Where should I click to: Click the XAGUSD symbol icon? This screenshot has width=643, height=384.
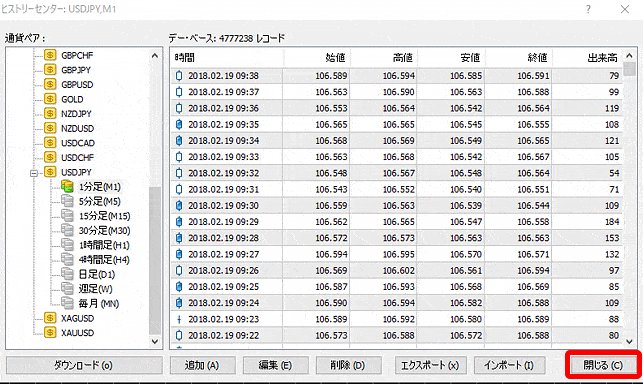[50, 318]
